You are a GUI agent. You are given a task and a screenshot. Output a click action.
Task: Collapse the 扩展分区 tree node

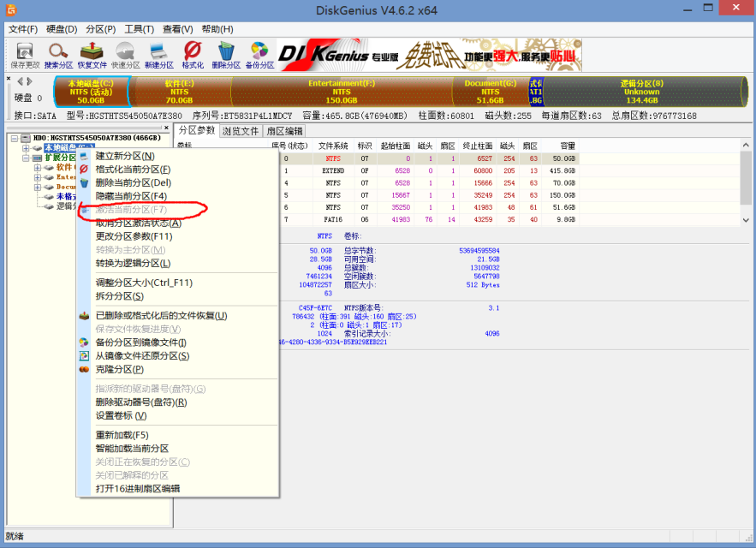(x=26, y=158)
